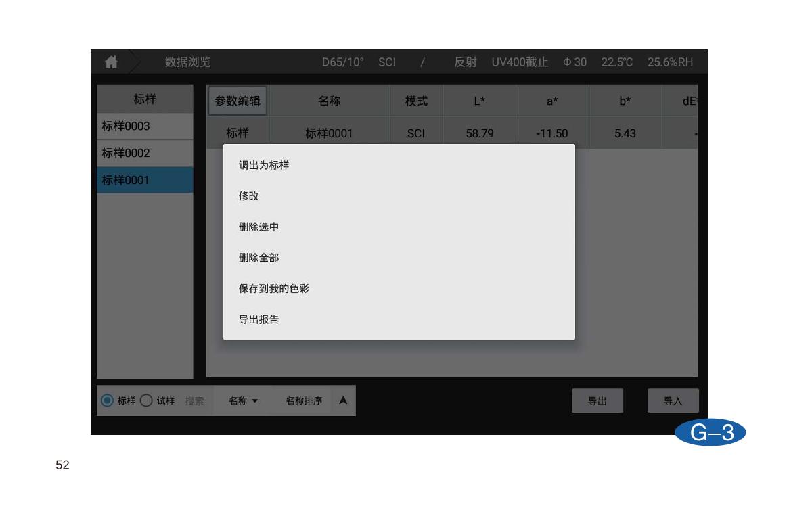Go to the home screen icon
Viewport: 812px width, 506px height.
pos(111,62)
